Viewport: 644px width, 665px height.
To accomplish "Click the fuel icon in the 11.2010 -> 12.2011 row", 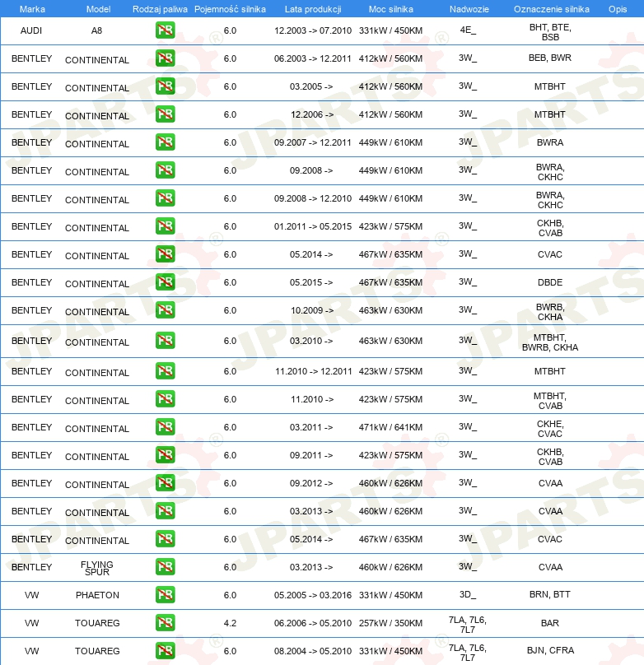I will click(x=165, y=371).
